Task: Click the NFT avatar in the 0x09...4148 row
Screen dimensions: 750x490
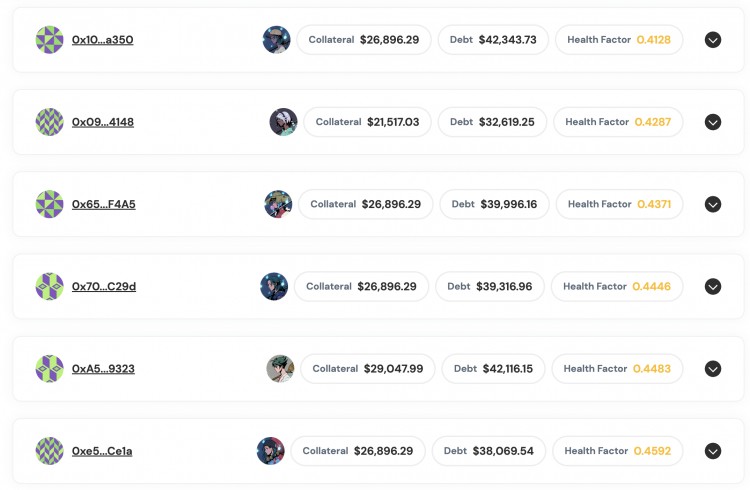Action: 283,122
